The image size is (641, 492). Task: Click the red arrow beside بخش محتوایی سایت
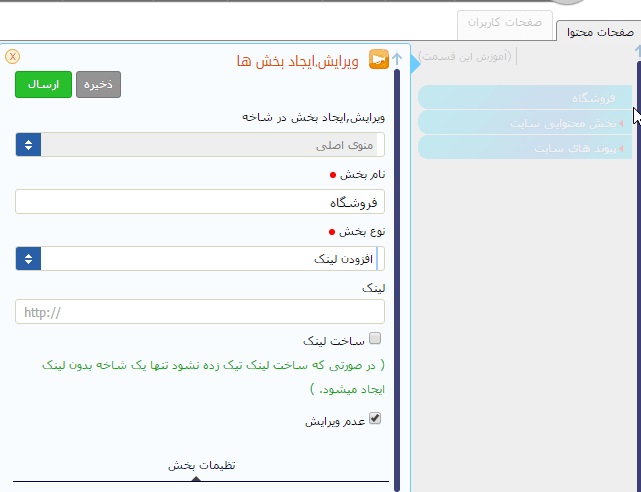622,123
